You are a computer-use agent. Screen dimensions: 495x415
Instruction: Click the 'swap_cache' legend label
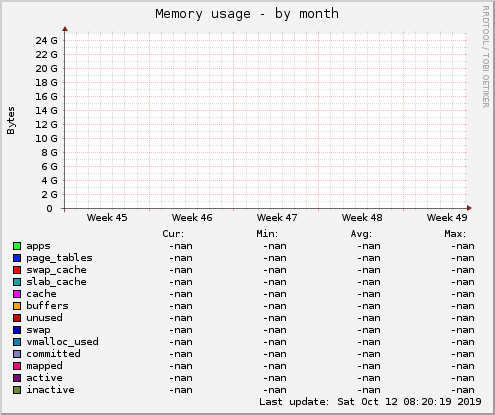tap(56, 270)
